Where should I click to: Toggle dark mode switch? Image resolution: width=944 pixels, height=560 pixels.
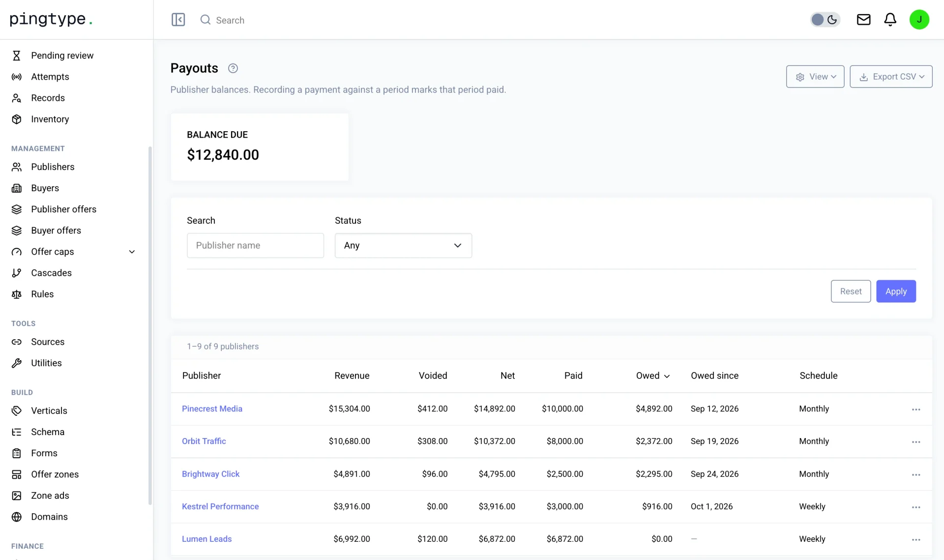(825, 20)
